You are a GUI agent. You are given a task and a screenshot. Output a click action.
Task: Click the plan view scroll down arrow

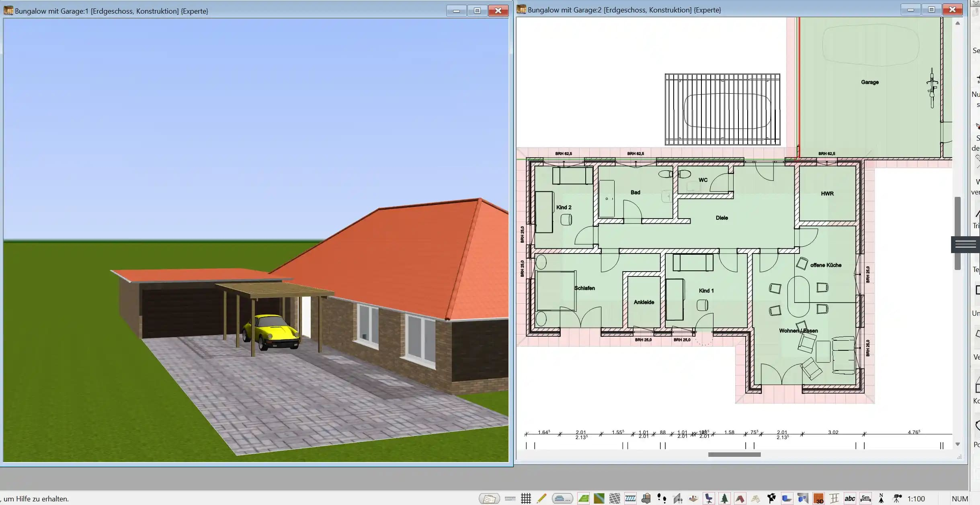click(x=957, y=444)
